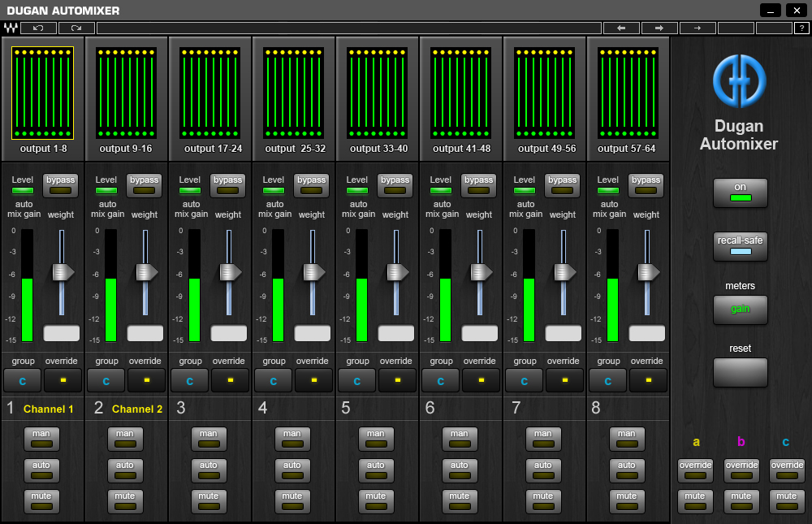Image resolution: width=812 pixels, height=524 pixels.
Task: Enable group b override
Action: click(x=741, y=470)
